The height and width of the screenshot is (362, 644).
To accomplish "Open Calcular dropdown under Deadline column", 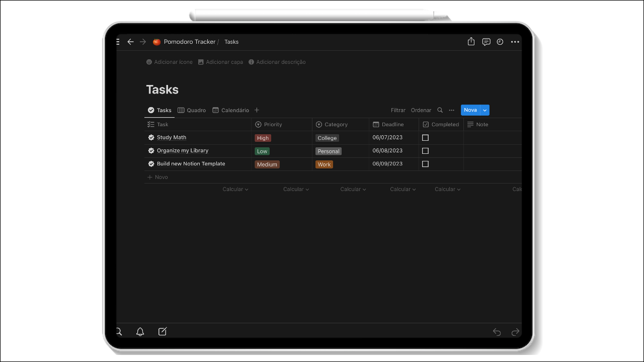I will coord(403,190).
